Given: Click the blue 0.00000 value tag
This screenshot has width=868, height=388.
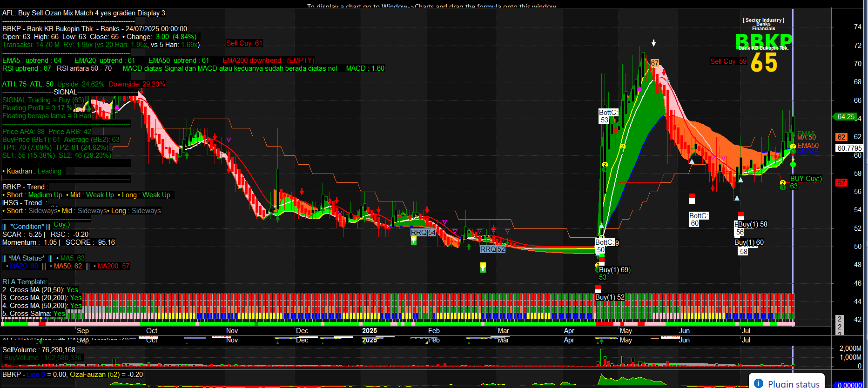Looking at the screenshot, I should 850,385.
